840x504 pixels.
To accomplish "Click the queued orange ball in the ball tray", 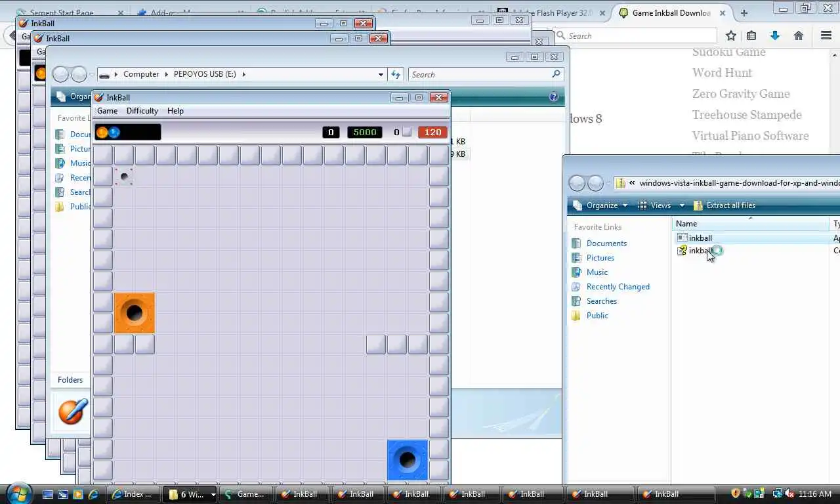I will coord(102,133).
